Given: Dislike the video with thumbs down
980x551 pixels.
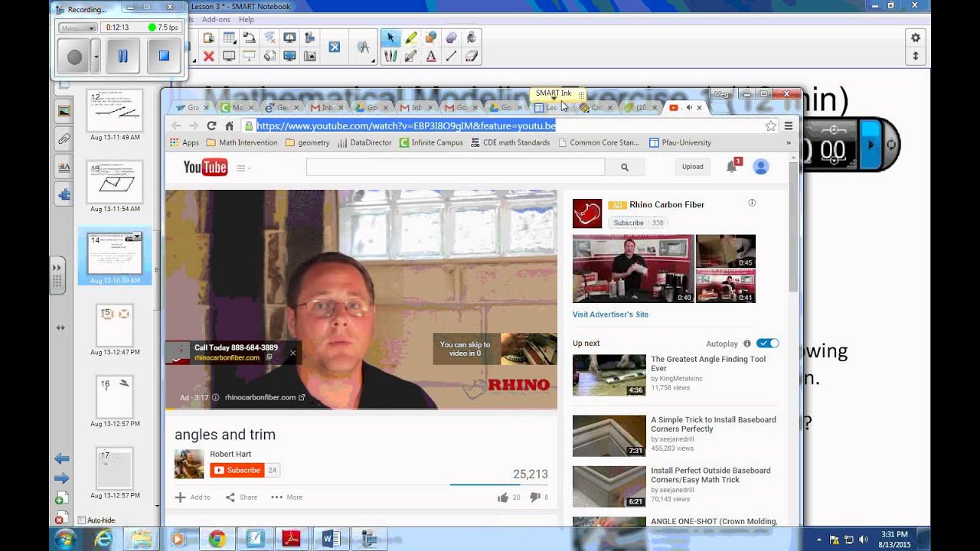Looking at the screenshot, I should [x=535, y=497].
